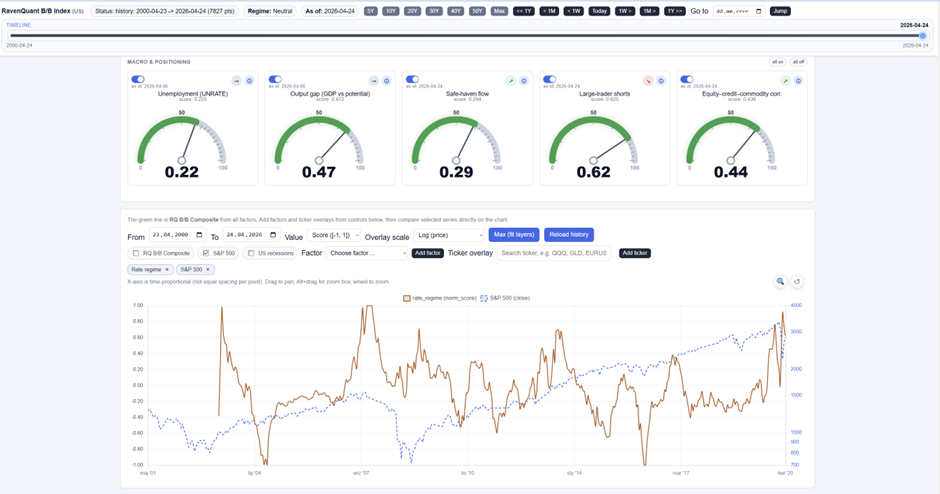The image size is (940, 494).
Task: Check the US recessions checkbox
Action: point(251,253)
